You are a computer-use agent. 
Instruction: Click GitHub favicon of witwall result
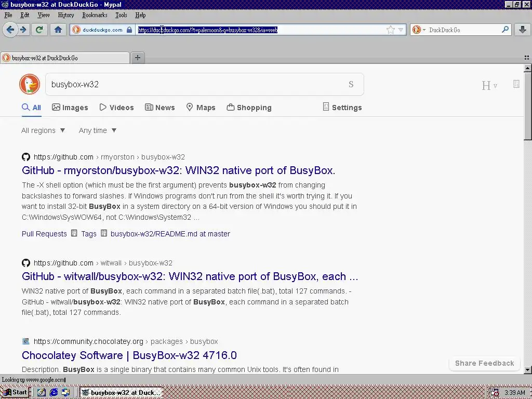(x=26, y=263)
